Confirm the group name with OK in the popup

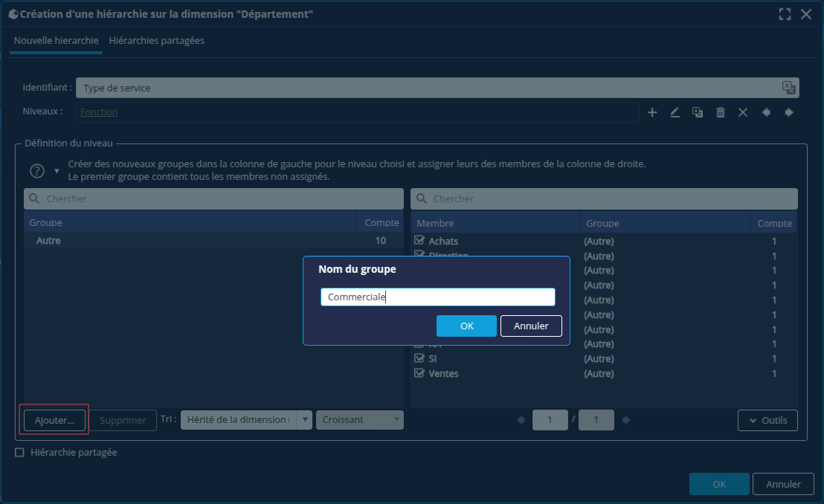click(x=466, y=326)
